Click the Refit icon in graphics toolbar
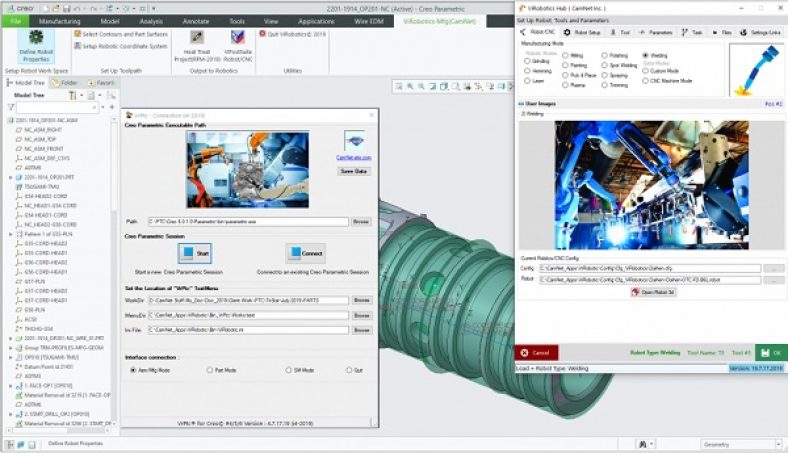The height and width of the screenshot is (453, 788). point(399,86)
